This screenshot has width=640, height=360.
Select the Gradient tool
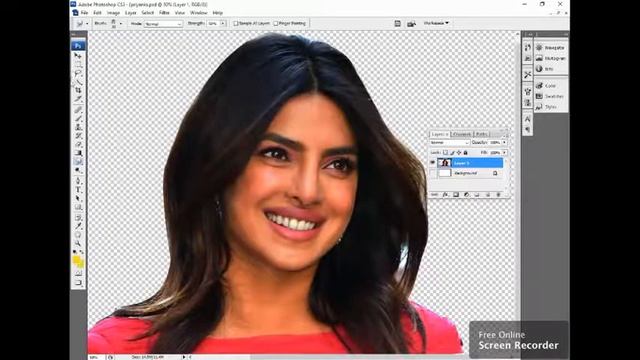[x=78, y=153]
